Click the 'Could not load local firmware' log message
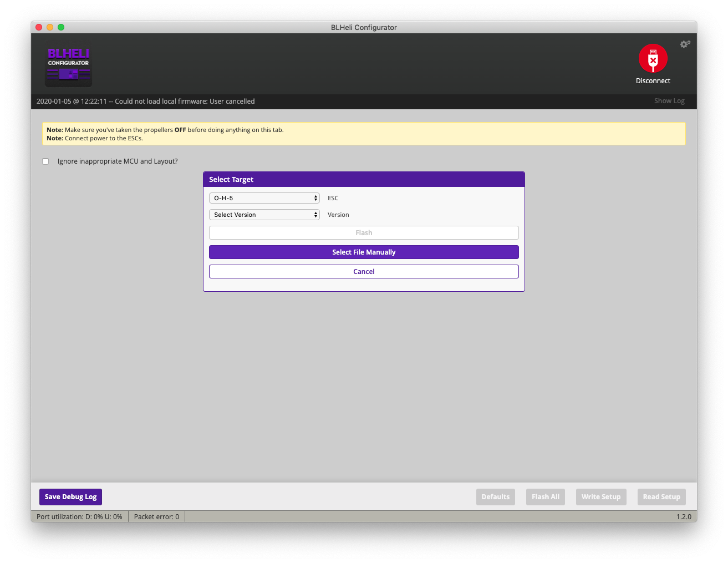This screenshot has width=728, height=563. pyautogui.click(x=146, y=102)
